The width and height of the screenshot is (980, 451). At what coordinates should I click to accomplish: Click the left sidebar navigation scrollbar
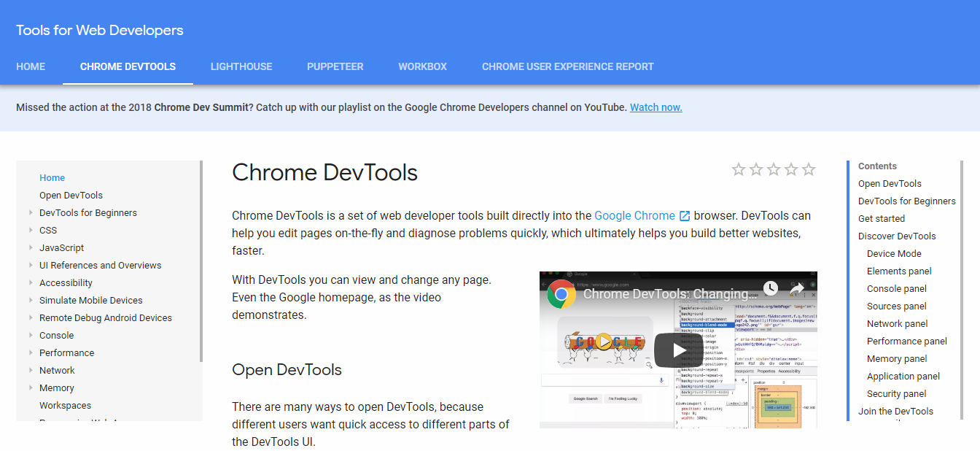coord(201,261)
